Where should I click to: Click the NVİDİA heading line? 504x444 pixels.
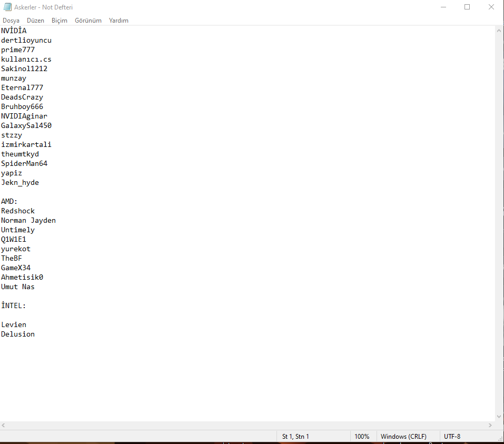[14, 31]
